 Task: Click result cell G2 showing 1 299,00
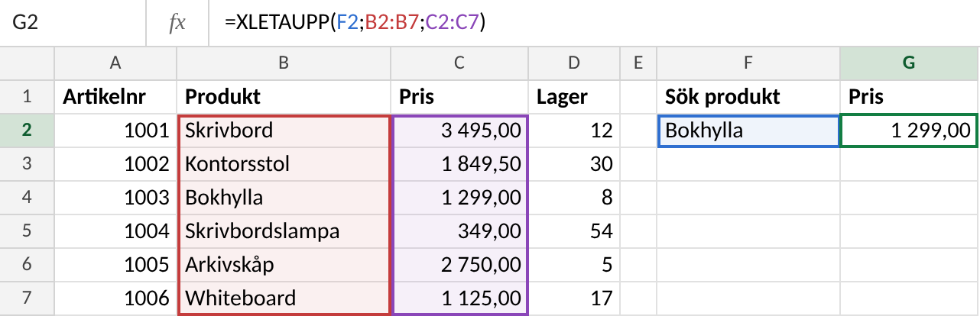pos(910,131)
